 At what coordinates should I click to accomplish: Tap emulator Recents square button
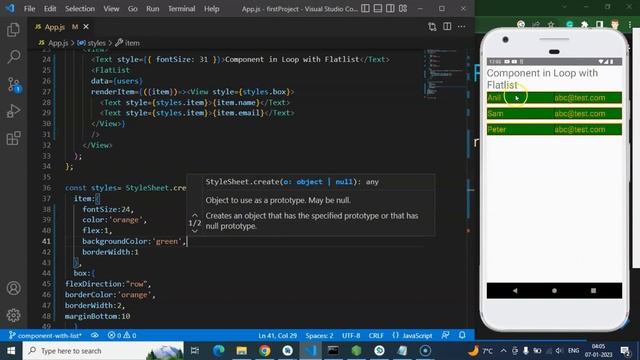coord(593,291)
